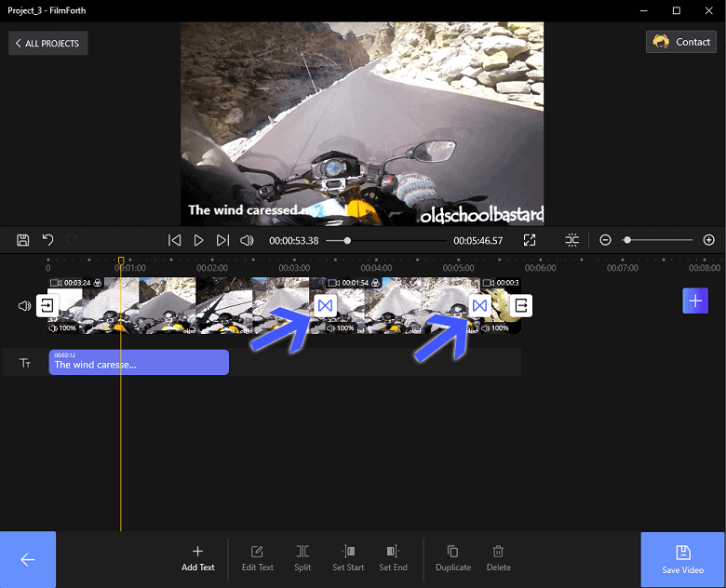
Task: Select the third clip labeled 00:00:3
Action: (501, 305)
